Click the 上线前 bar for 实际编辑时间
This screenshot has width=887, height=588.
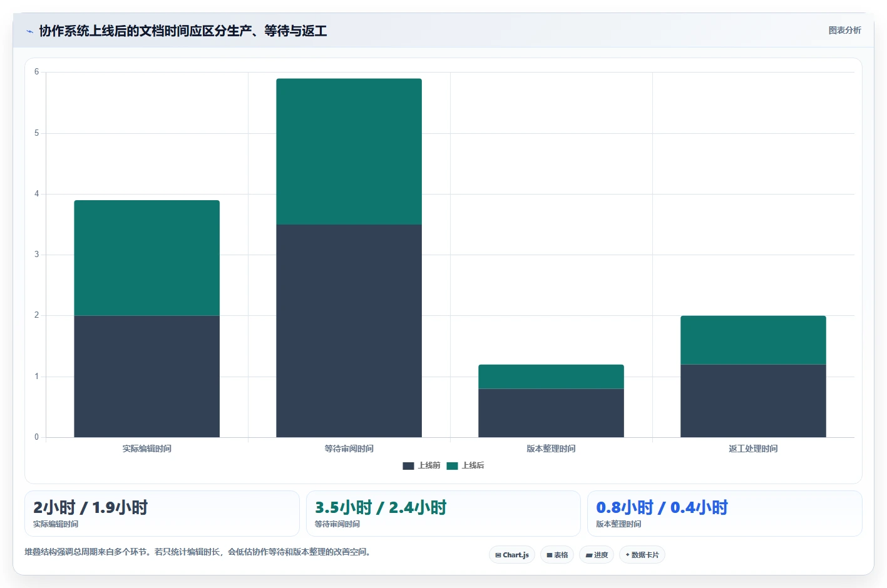tap(147, 377)
